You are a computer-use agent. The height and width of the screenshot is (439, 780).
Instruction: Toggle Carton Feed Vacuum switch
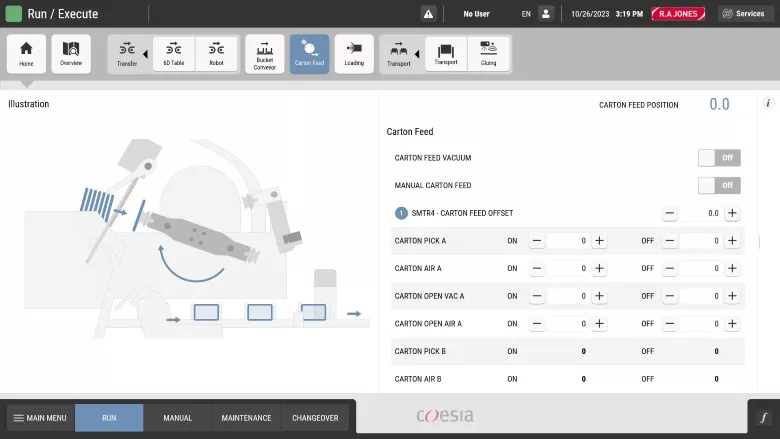pos(719,158)
